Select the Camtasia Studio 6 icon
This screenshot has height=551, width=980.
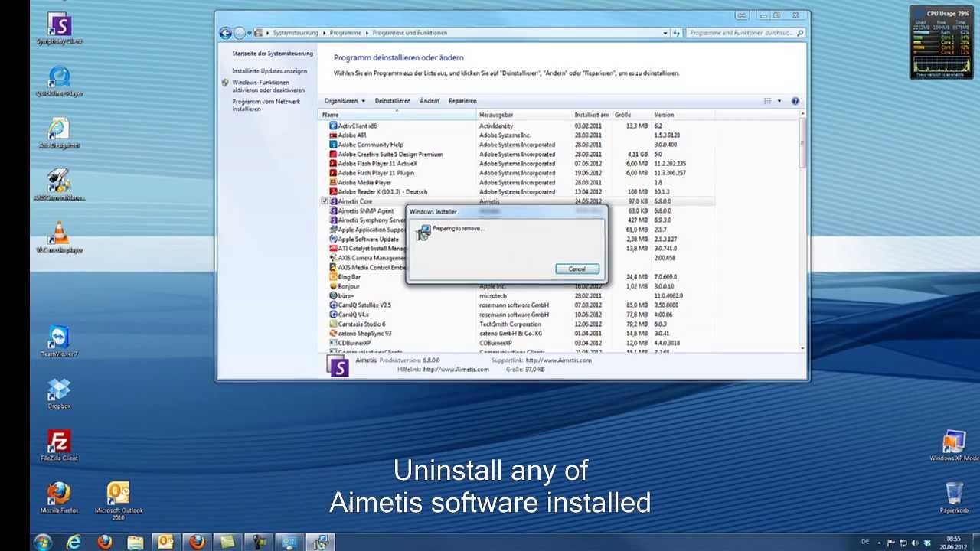(333, 324)
